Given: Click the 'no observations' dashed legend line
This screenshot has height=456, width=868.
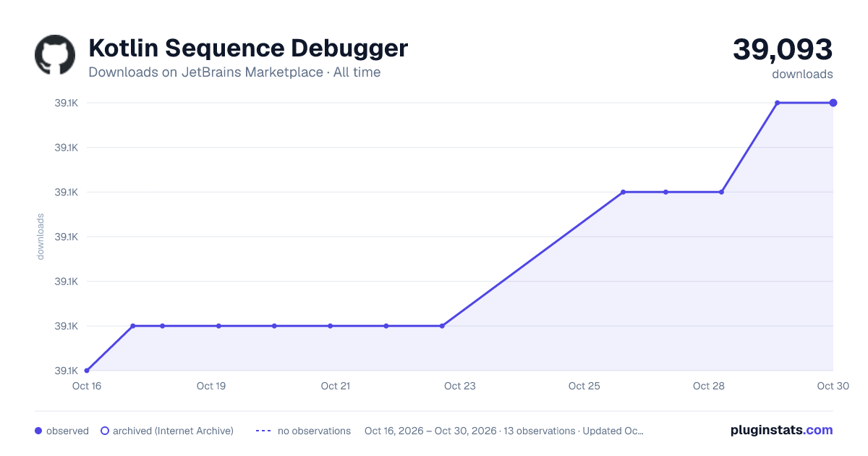Looking at the screenshot, I should (263, 431).
